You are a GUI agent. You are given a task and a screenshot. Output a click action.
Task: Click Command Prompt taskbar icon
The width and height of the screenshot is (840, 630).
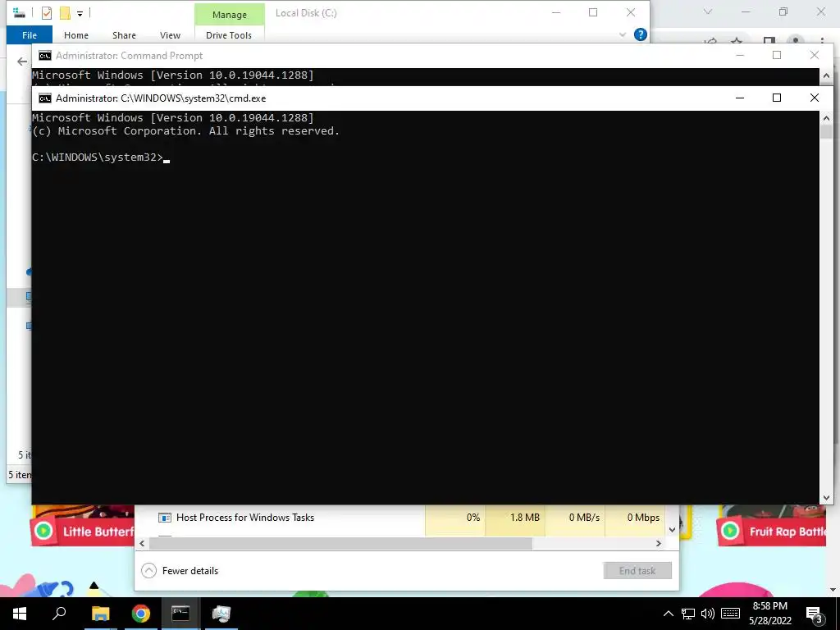point(180,614)
